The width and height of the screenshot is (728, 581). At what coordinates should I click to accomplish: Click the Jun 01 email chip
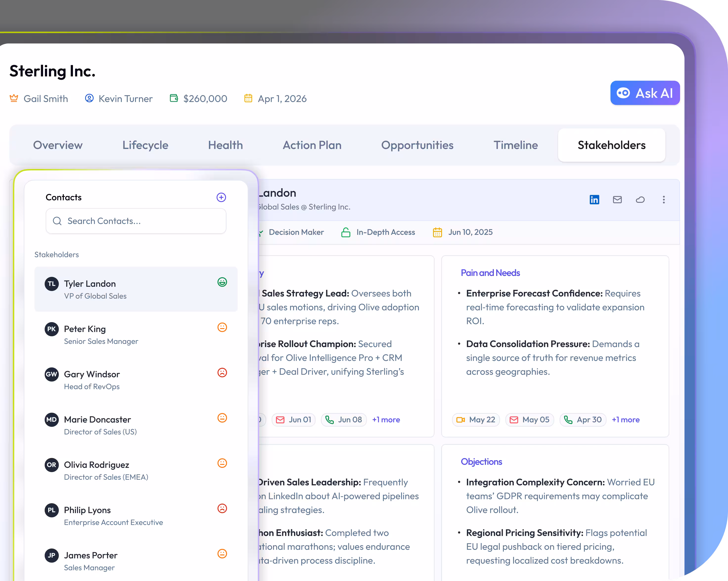294,420
